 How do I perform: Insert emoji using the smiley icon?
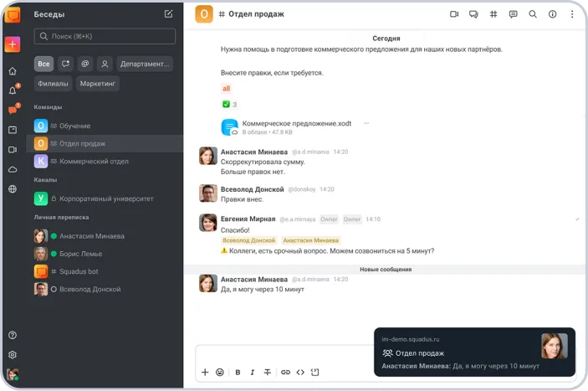point(220,372)
